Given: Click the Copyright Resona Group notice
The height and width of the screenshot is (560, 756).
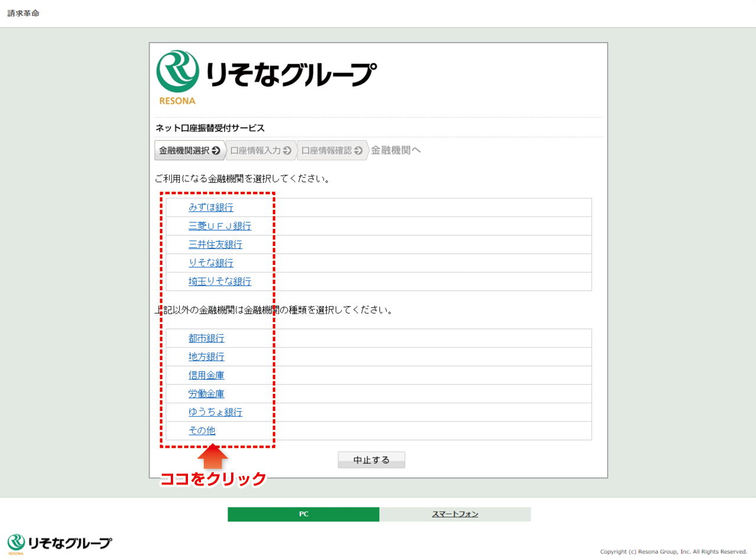Looking at the screenshot, I should click(674, 552).
